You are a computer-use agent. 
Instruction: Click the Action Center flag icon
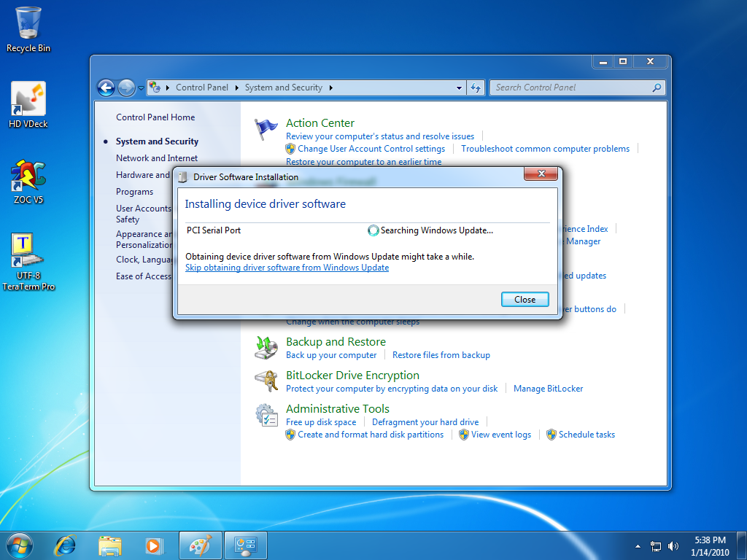[x=266, y=128]
